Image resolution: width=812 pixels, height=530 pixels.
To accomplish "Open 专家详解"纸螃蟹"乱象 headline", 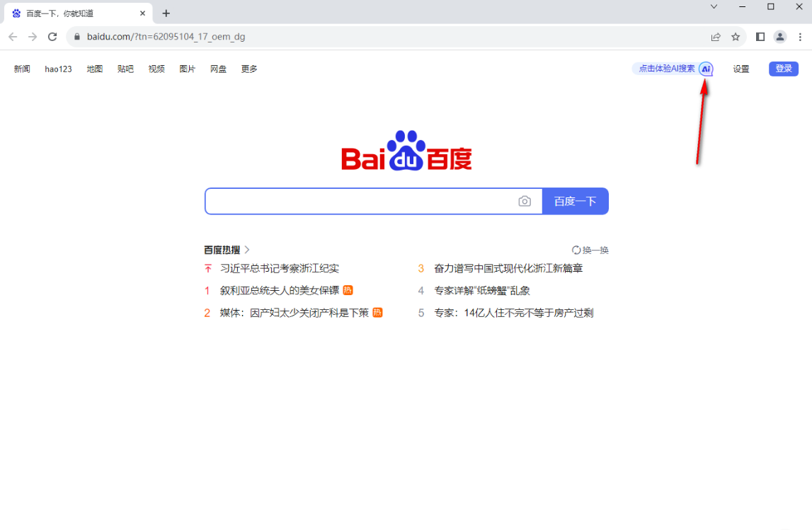I will click(x=482, y=290).
